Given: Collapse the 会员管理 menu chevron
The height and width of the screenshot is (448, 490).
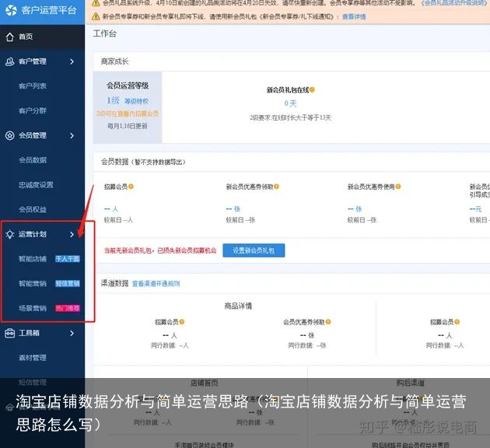Looking at the screenshot, I should click(72, 135).
